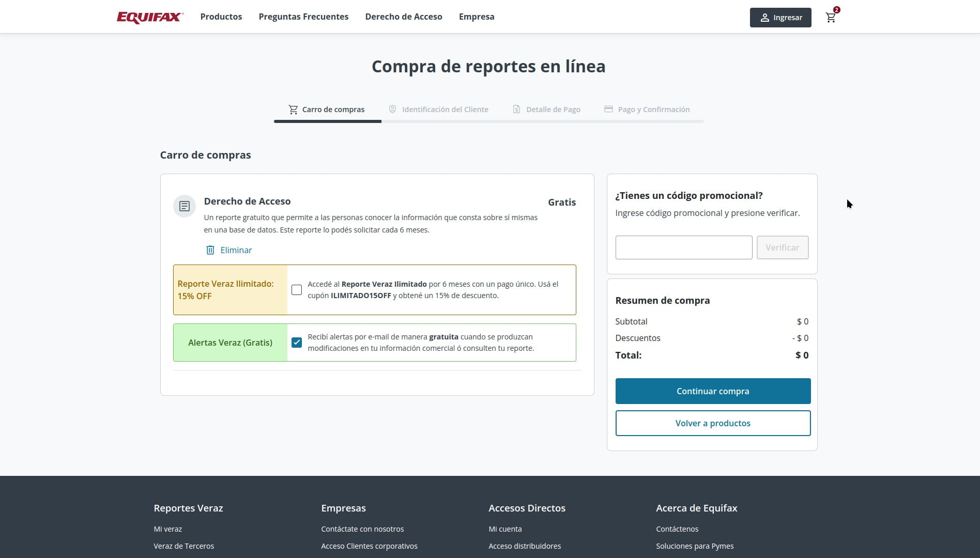Focus the promotional code input field
The image size is (980, 558).
point(684,247)
